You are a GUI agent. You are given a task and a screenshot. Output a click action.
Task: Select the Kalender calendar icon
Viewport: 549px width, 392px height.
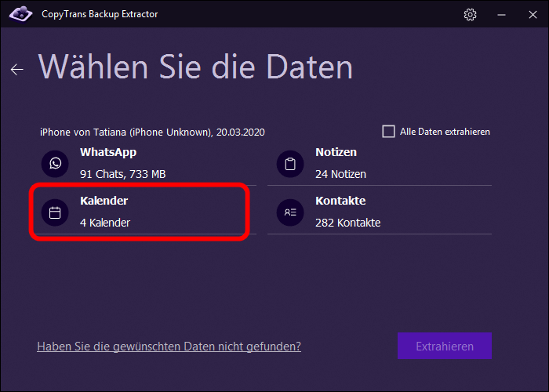(55, 212)
